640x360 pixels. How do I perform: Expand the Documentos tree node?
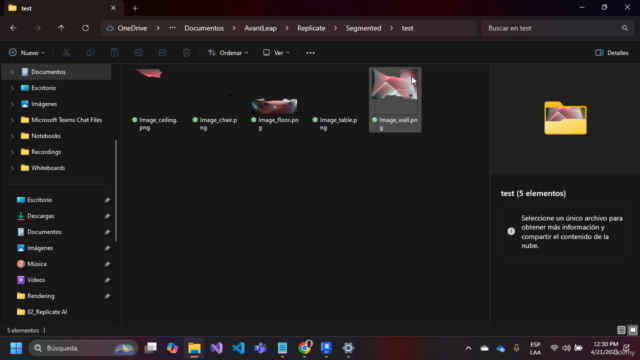coord(12,72)
